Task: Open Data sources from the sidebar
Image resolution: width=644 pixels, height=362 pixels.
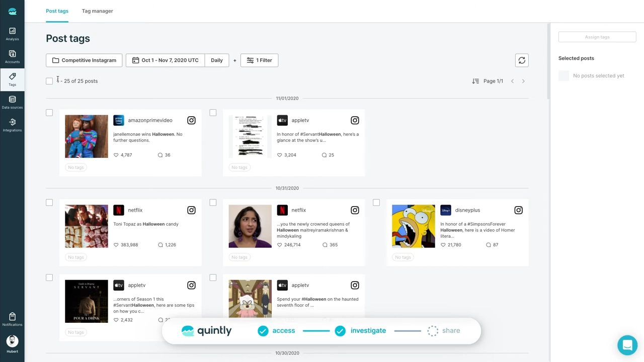Action: 12,103
